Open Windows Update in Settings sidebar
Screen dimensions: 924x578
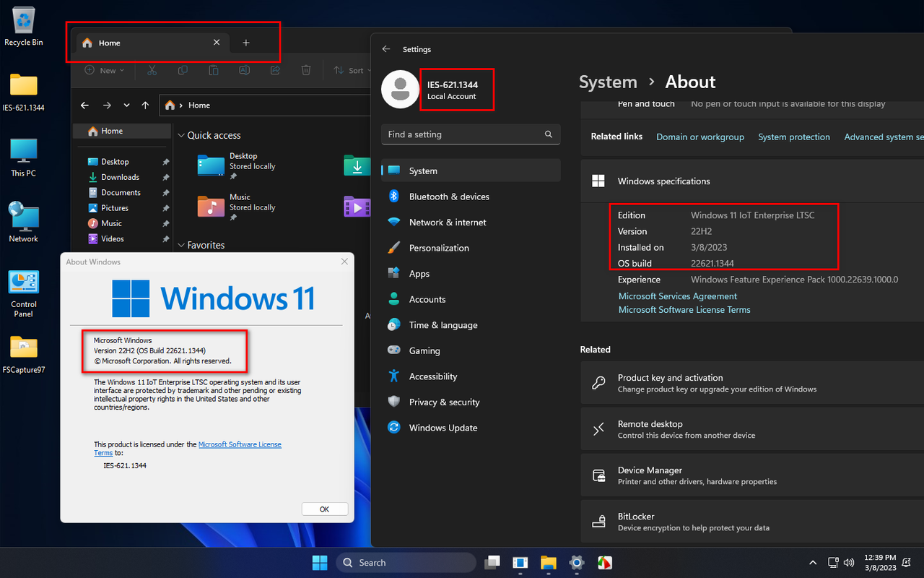point(471,428)
